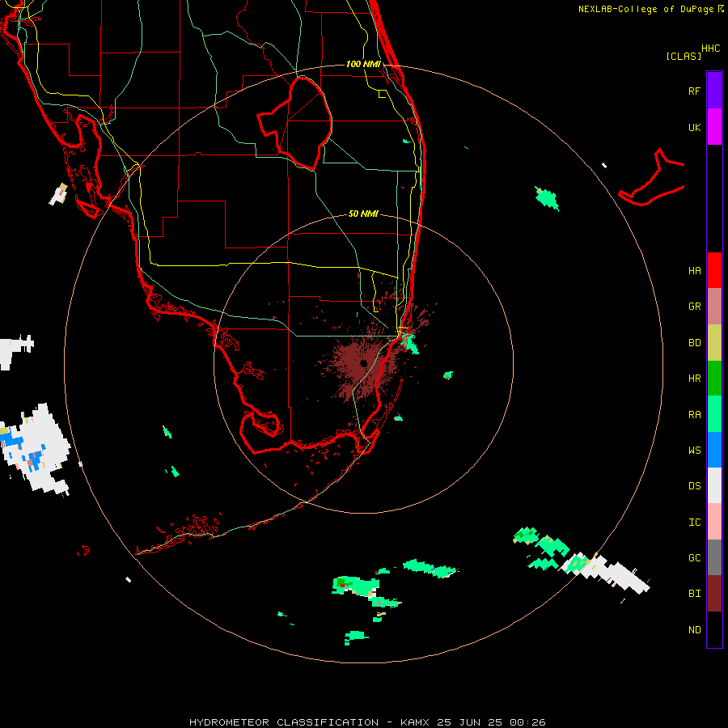Click the HA red legend color
The height and width of the screenshot is (728, 728).
pos(714,270)
